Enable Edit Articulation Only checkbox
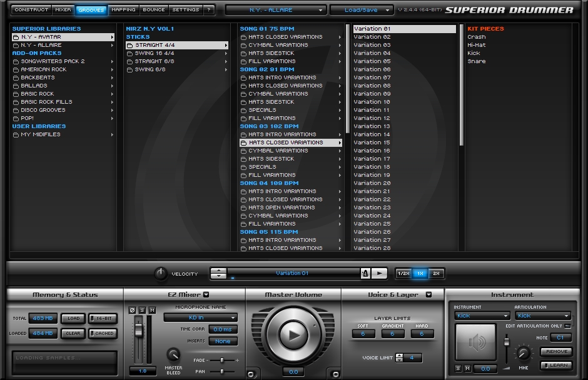The image size is (588, 380). [568, 326]
